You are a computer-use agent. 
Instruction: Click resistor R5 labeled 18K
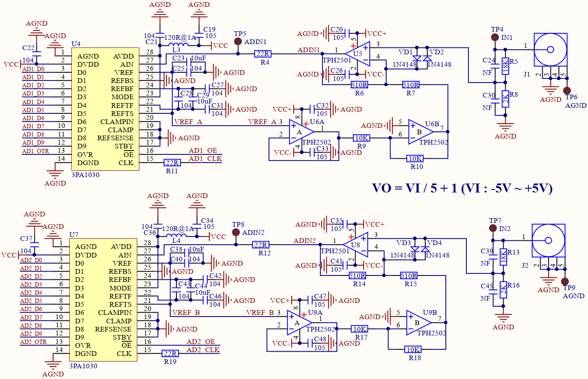[x=505, y=66]
